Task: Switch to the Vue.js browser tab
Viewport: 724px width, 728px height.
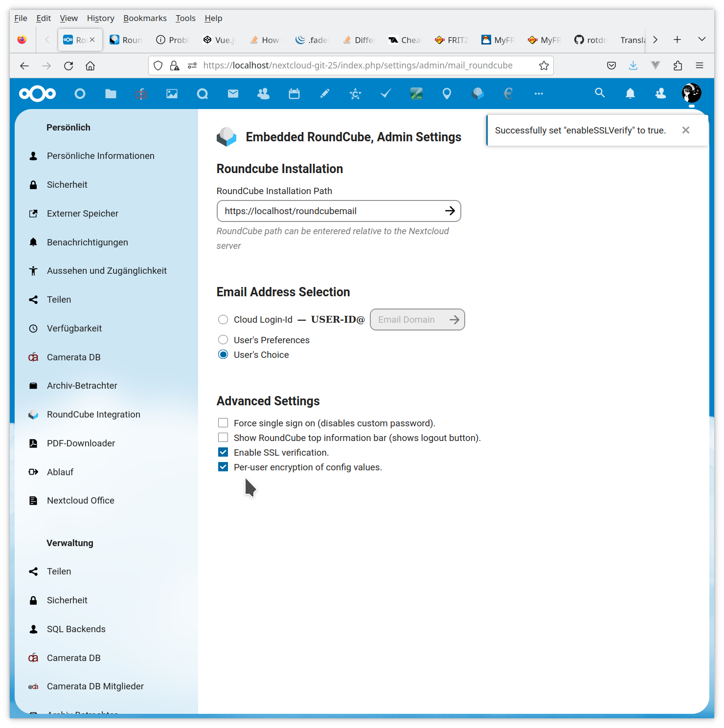Action: point(219,40)
